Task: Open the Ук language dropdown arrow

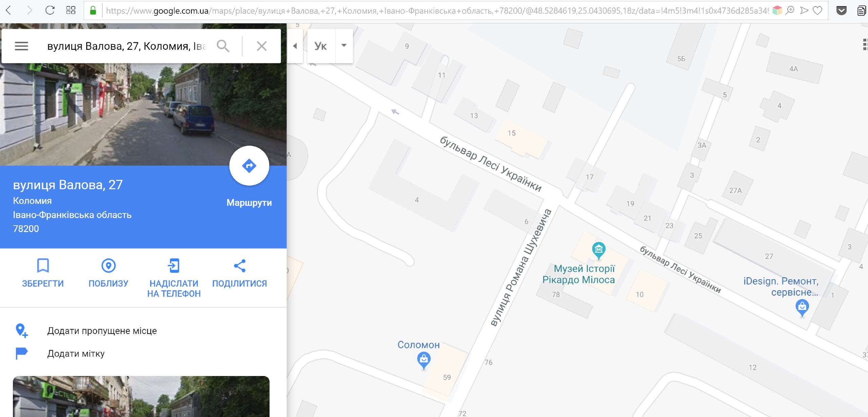Action: pos(344,45)
